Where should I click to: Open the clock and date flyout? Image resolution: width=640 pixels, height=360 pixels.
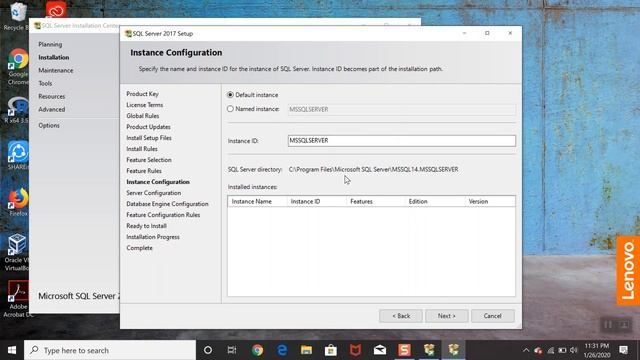click(597, 350)
